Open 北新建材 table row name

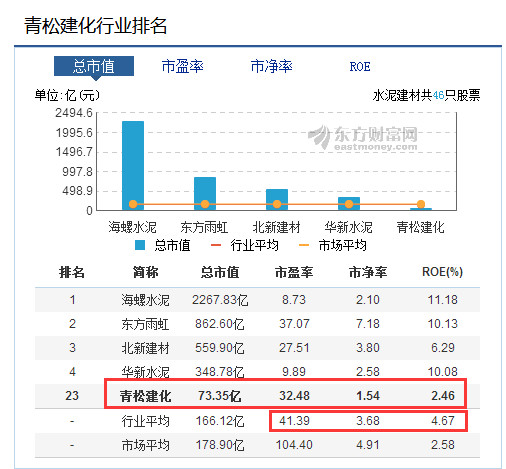[145, 348]
